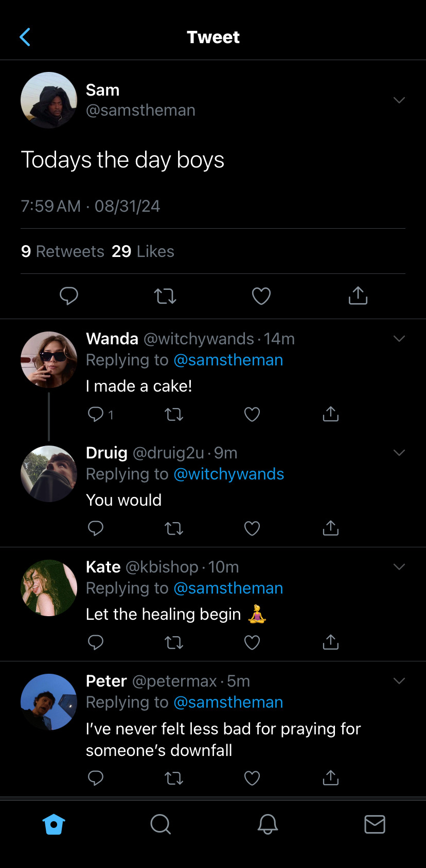Open Sam's profile picture

click(49, 100)
